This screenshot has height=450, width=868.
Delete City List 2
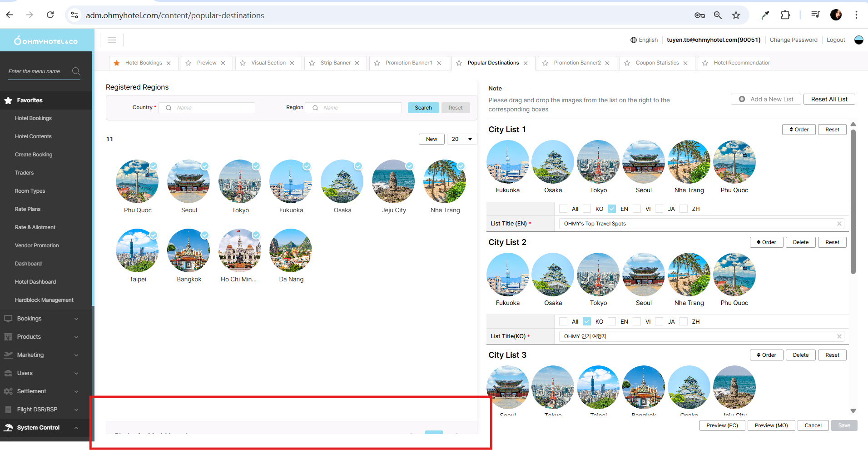[x=800, y=242]
